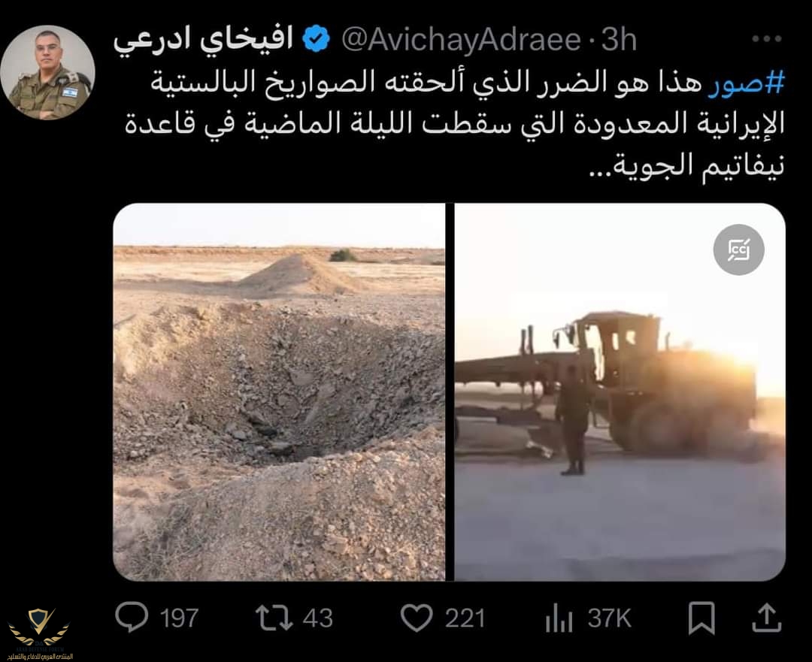Viewport: 812px width, 662px height.
Task: Open Avichay Adraee's profile avatar
Action: [x=47, y=72]
